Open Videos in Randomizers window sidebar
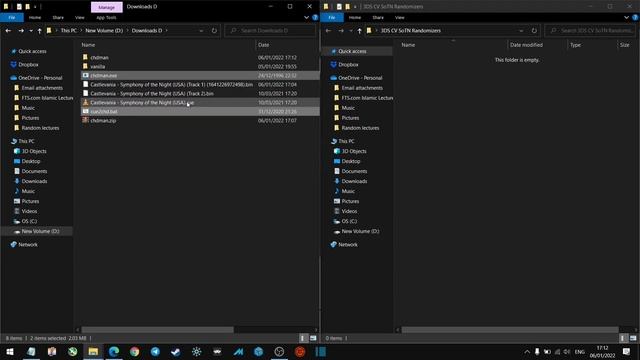Viewport: 640px width, 360px height. (349, 211)
